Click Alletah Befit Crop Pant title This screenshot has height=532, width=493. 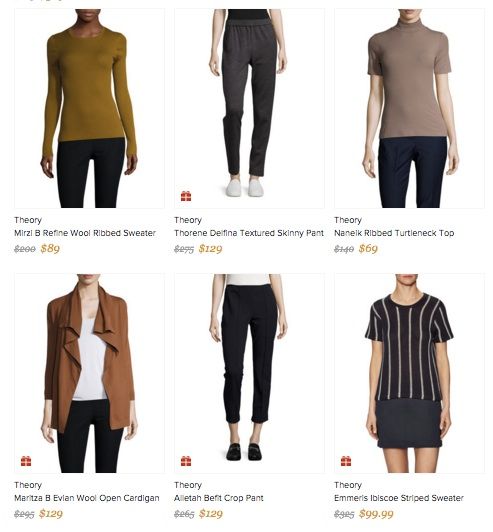point(219,498)
